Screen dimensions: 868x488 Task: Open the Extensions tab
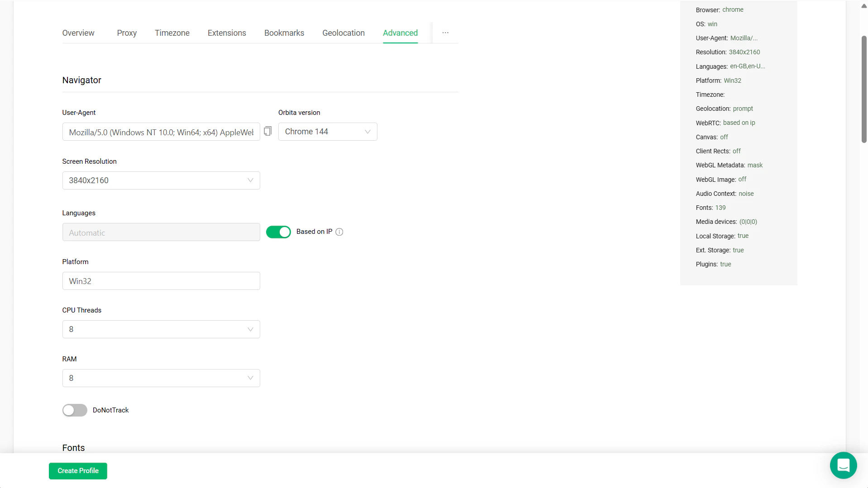pyautogui.click(x=226, y=33)
